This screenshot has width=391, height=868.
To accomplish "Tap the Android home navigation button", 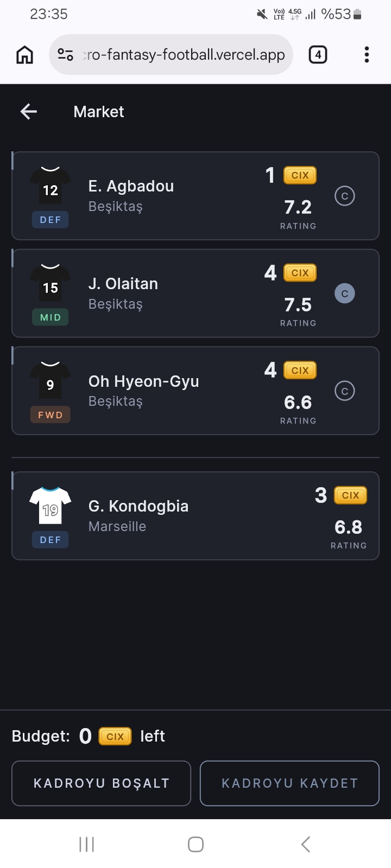I will (195, 844).
